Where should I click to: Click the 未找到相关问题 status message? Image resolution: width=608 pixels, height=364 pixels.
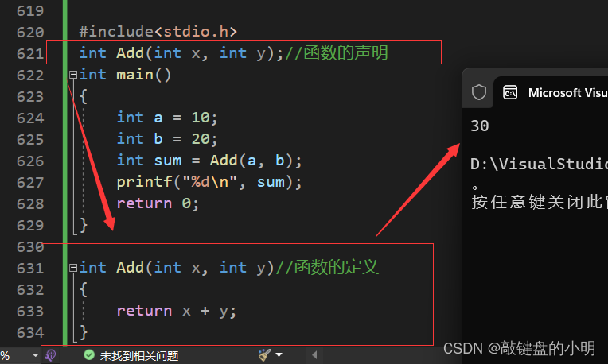[139, 356]
